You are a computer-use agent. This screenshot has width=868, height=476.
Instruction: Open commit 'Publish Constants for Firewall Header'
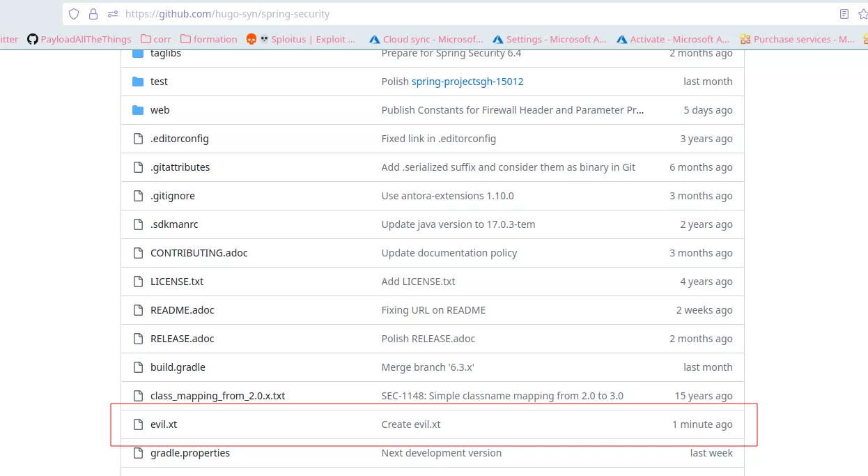pos(513,110)
